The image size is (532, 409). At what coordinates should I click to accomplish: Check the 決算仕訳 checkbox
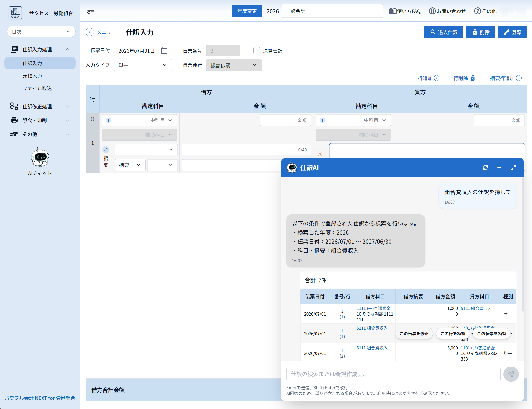tap(257, 50)
